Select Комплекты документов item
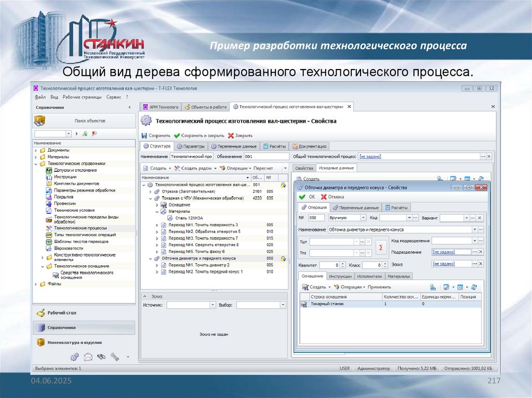The image size is (532, 398). click(77, 183)
